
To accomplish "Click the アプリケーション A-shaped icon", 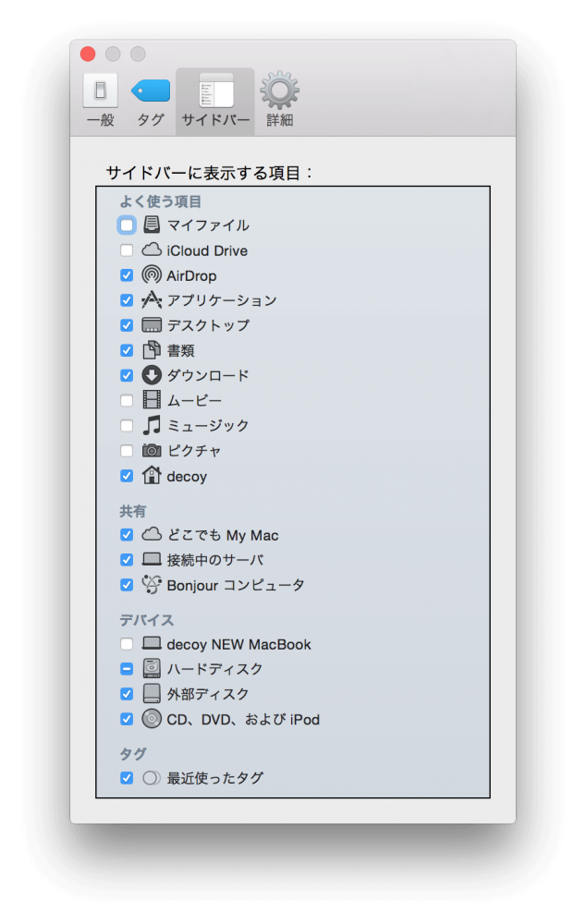I will (152, 300).
